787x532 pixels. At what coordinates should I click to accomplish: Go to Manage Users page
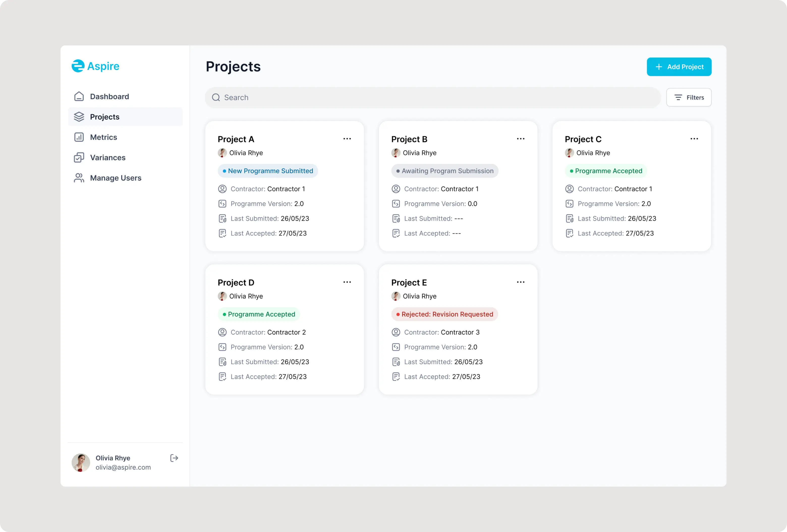(116, 178)
